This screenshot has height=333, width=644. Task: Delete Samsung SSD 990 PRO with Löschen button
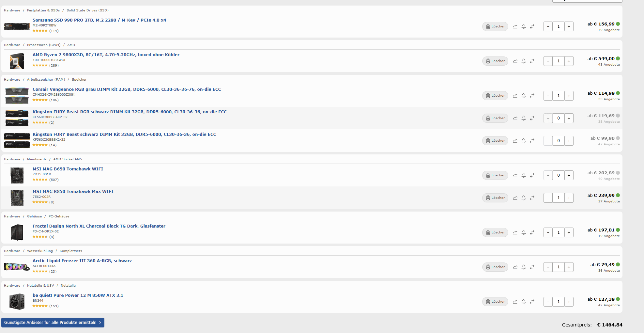(495, 26)
